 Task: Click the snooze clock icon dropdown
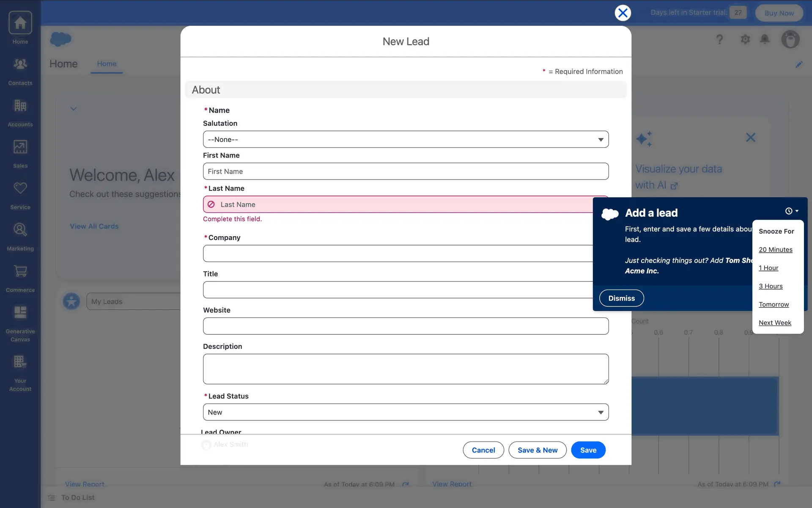tap(791, 211)
